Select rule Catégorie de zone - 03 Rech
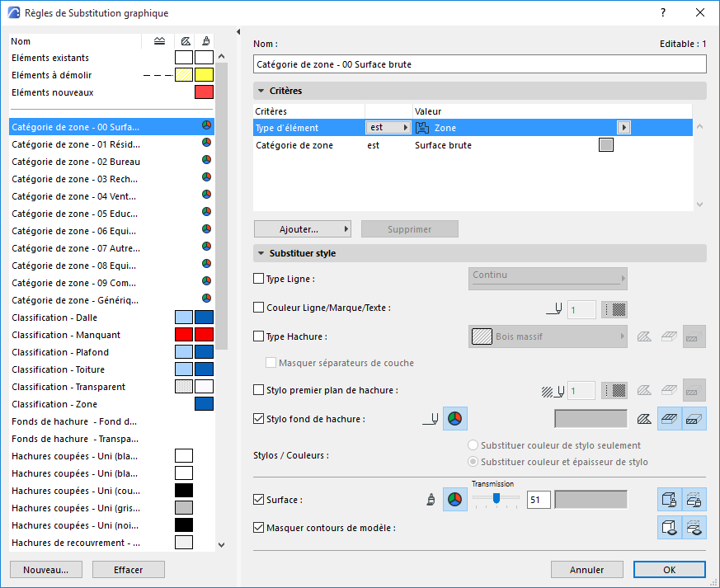Image resolution: width=720 pixels, height=588 pixels. [x=111, y=179]
